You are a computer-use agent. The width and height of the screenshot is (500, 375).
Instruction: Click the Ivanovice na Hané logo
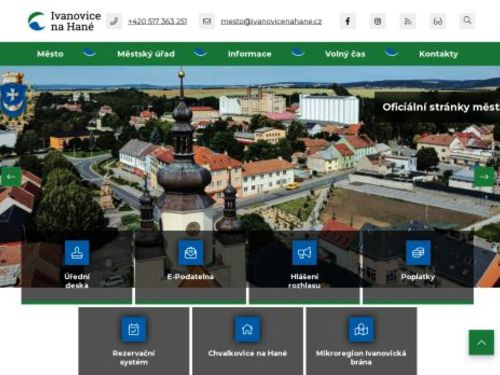(x=64, y=21)
